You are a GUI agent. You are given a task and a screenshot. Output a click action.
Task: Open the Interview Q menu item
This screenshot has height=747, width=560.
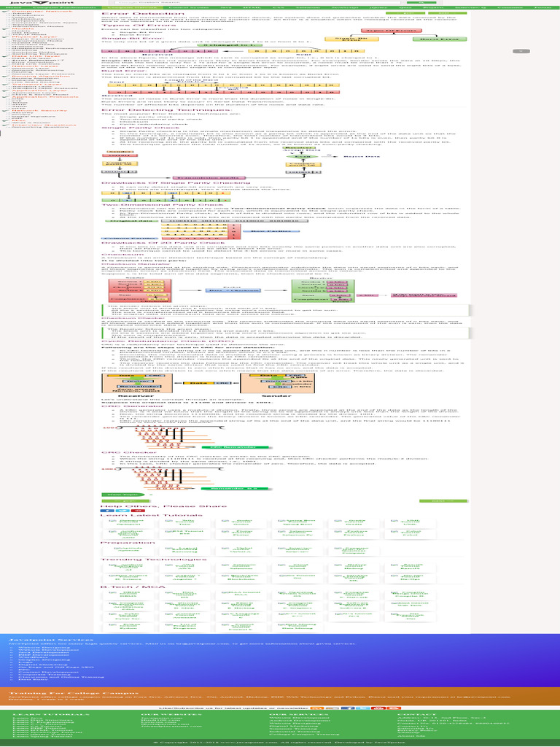pos(470,7)
